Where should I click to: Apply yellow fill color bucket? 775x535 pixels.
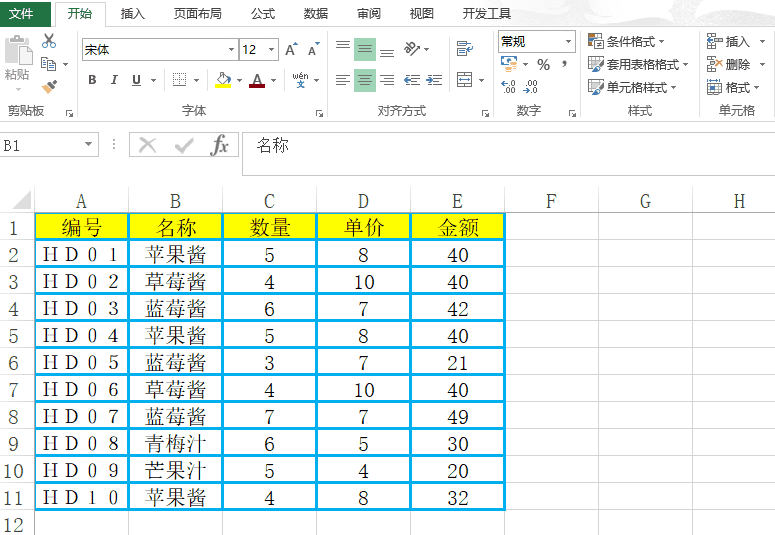tap(223, 80)
